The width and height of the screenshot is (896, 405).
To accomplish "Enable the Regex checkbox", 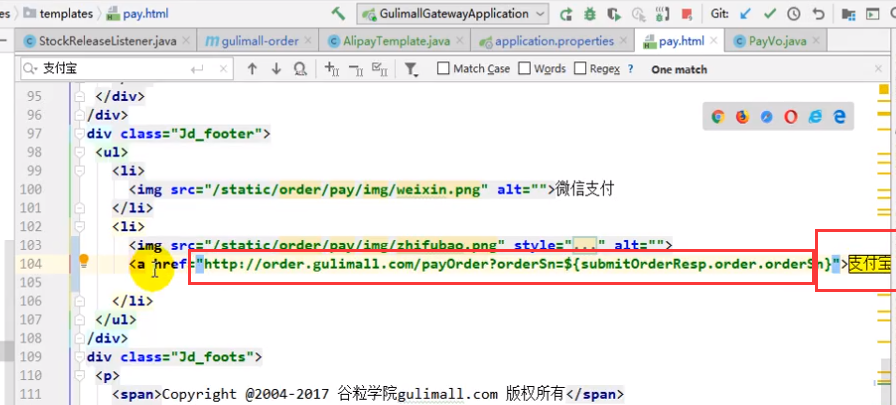I will tap(579, 69).
